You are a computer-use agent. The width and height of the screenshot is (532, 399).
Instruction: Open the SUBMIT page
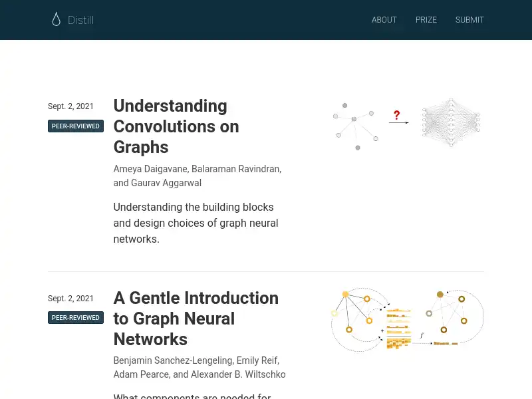469,20
